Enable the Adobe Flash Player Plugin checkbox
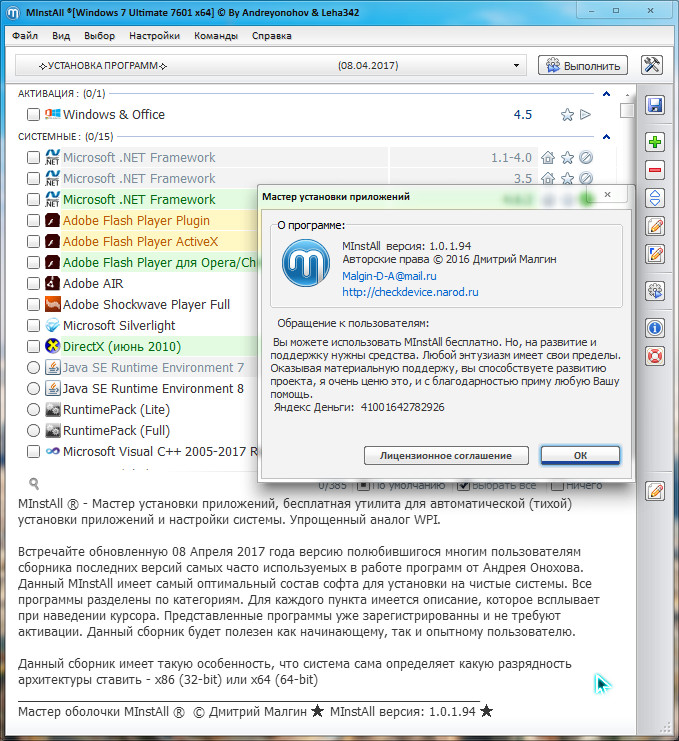 [x=33, y=220]
